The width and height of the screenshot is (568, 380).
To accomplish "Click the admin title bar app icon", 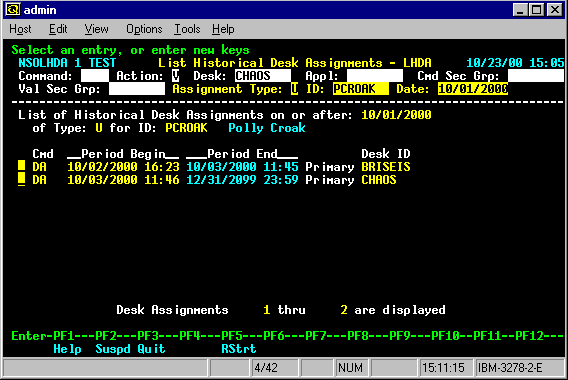I will click(x=13, y=10).
